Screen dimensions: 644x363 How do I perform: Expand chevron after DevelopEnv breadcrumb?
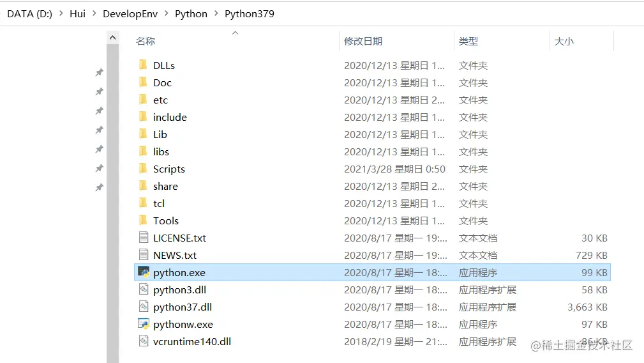click(x=167, y=13)
